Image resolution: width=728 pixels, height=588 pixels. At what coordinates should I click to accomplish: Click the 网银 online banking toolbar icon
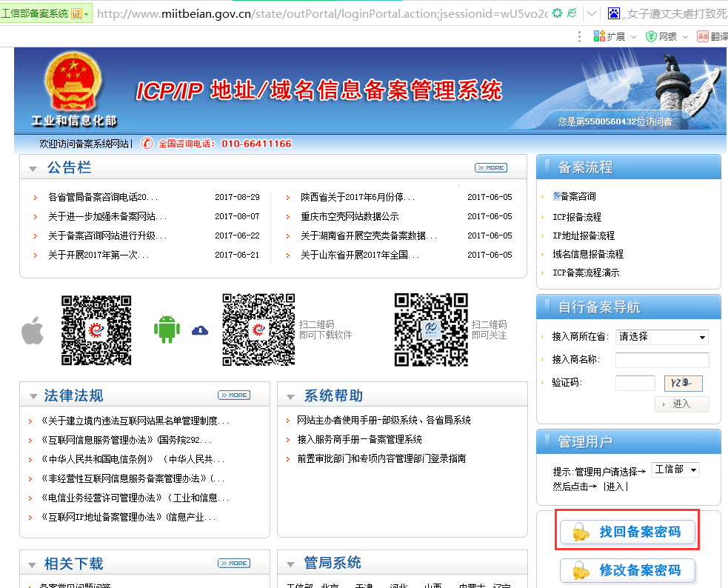point(661,36)
